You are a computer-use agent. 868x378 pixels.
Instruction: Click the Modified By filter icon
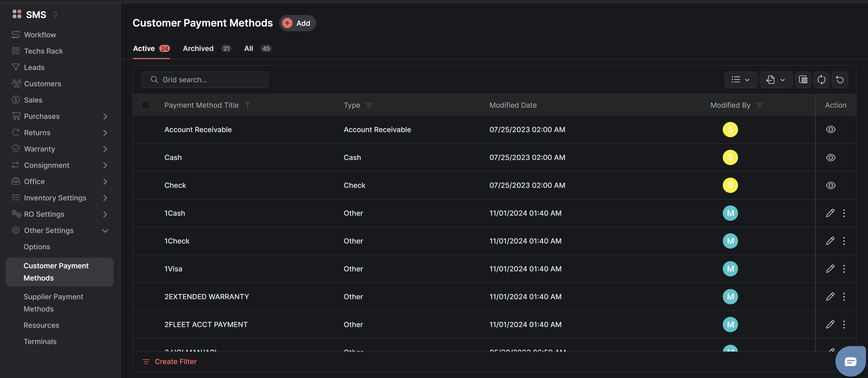[x=759, y=105]
